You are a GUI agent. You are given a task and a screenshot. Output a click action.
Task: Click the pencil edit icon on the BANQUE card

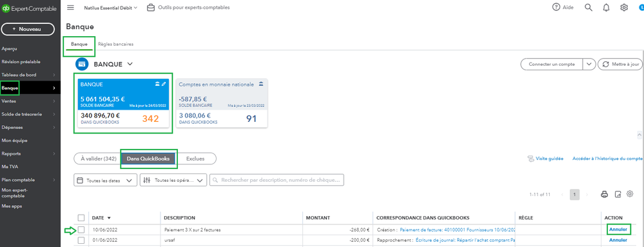164,84
